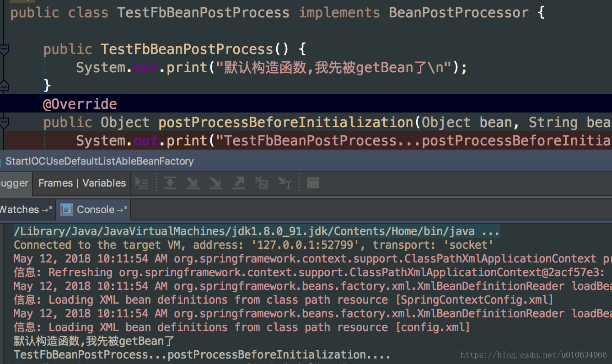Click the first 'May 12, 2018 10:11:54 AM' log line
The height and width of the screenshot is (364, 612).
[312, 259]
